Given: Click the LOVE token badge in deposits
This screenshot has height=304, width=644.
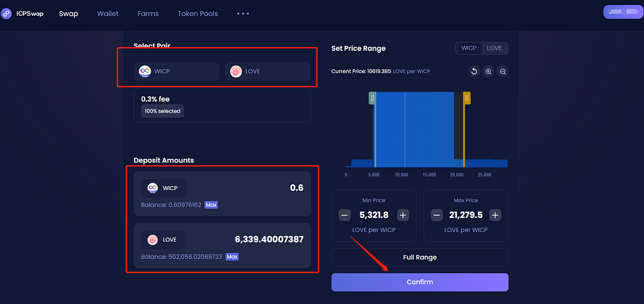Looking at the screenshot, I should pyautogui.click(x=164, y=240).
